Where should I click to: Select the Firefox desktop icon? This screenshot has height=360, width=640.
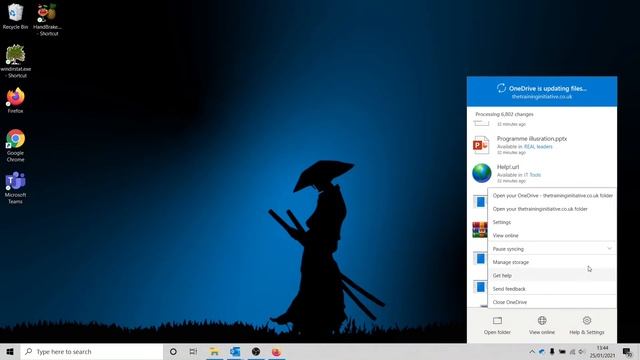click(x=16, y=100)
